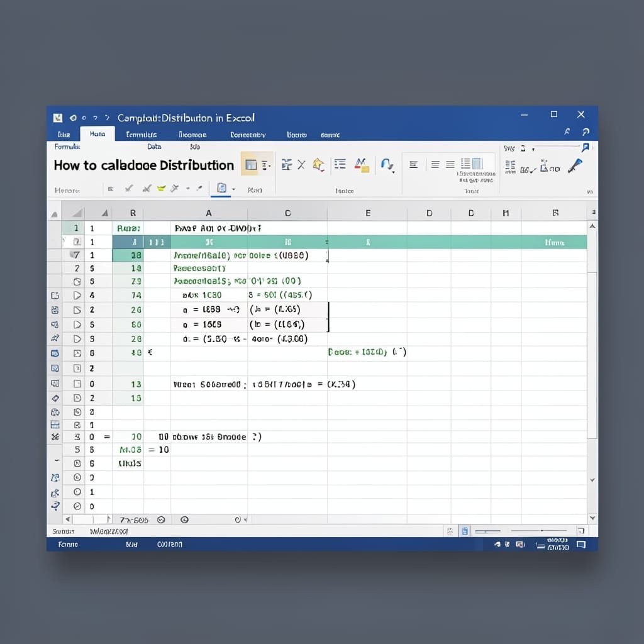Select column header E
This screenshot has height=644, width=644.
coord(367,213)
